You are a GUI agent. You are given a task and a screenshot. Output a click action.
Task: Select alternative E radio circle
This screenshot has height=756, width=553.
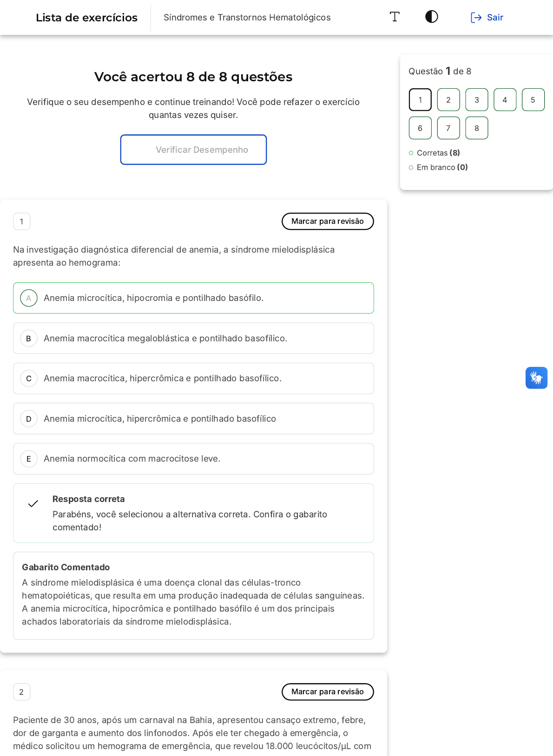[x=29, y=459]
